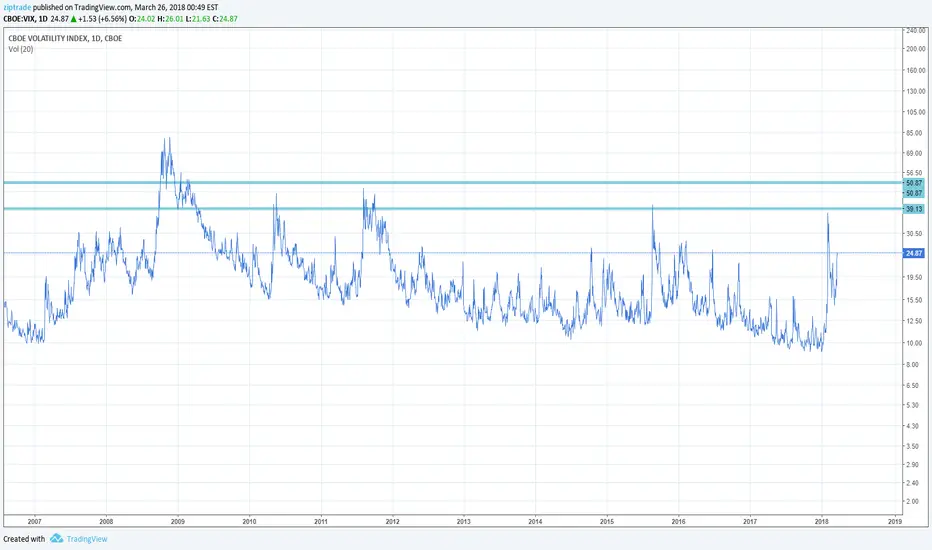The image size is (932, 550).
Task: Click the O:24.02 open value
Action: pos(143,18)
